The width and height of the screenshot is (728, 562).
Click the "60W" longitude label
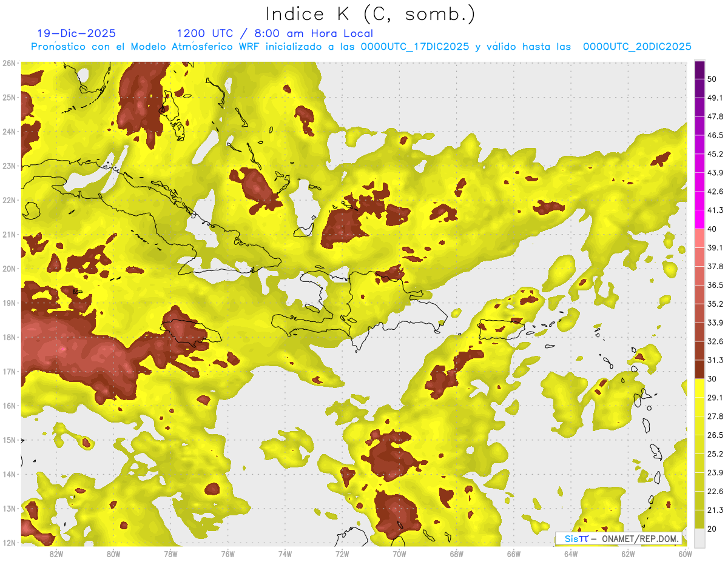point(685,554)
